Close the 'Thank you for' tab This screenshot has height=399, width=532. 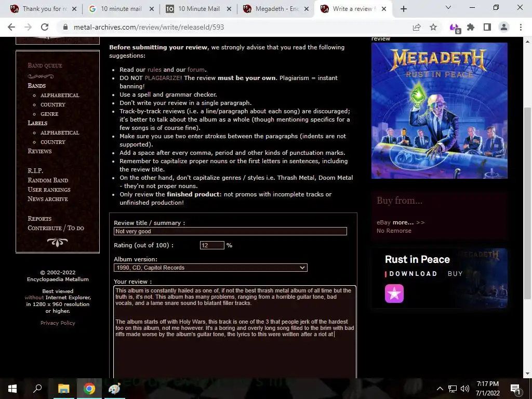(x=75, y=9)
